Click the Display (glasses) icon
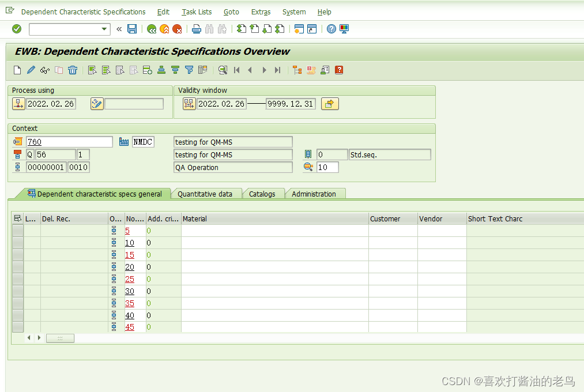 [44, 70]
